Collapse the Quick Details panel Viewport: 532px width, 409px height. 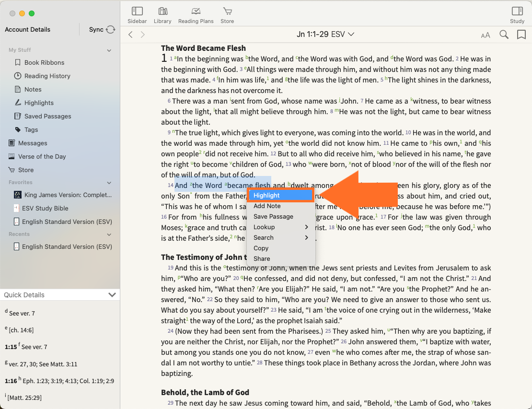coord(112,295)
